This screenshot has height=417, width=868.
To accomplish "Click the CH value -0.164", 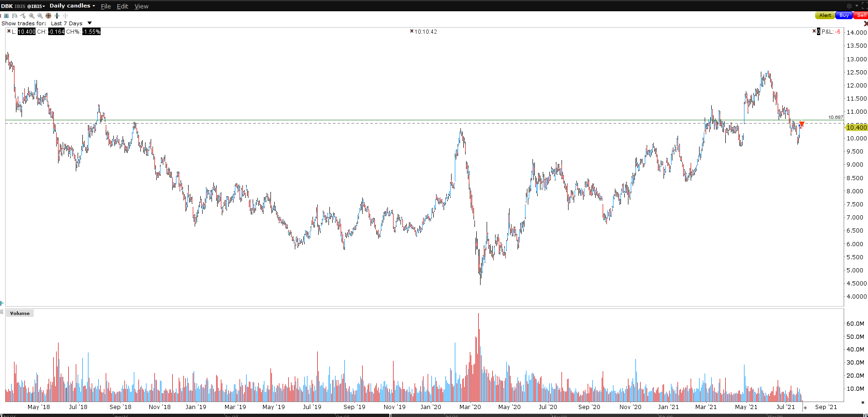I will 56,31.
